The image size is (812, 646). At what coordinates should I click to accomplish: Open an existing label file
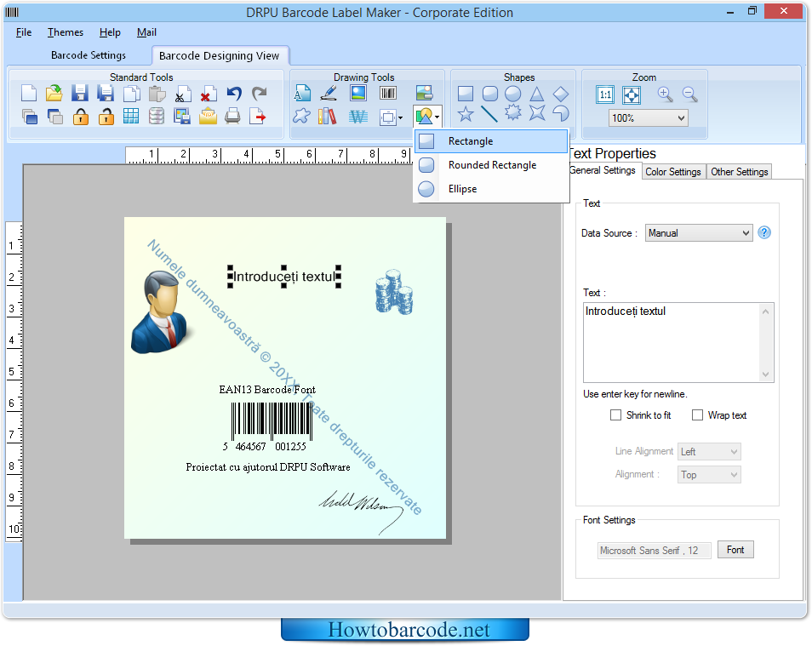(x=54, y=94)
